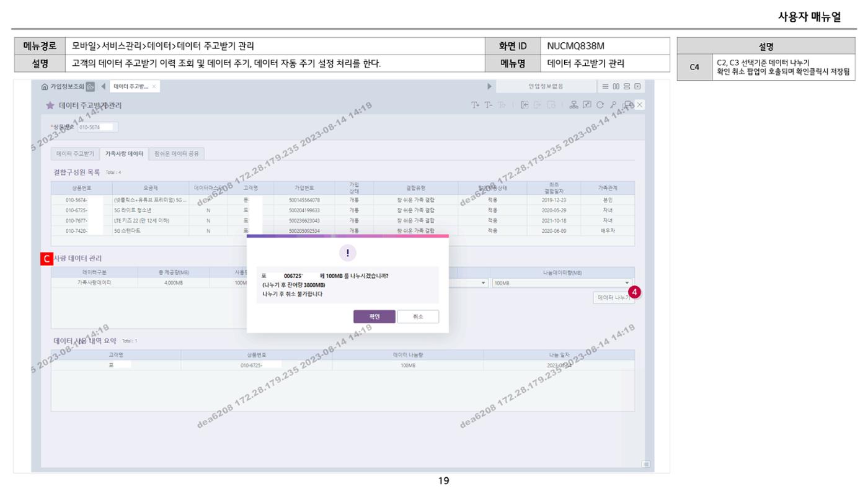The width and height of the screenshot is (868, 489).
Task: Click 상품번호 010-6725 in 데이터 사용 내역
Action: (256, 365)
